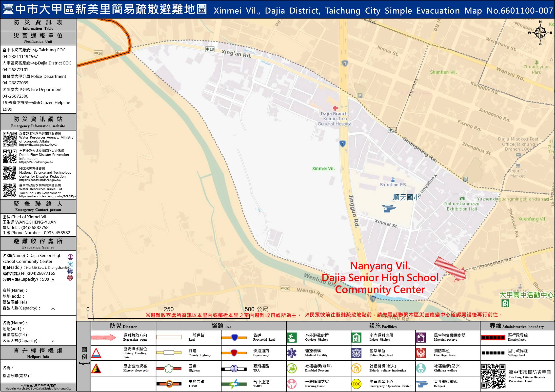Click the Material reserve legend icon

pos(420,337)
